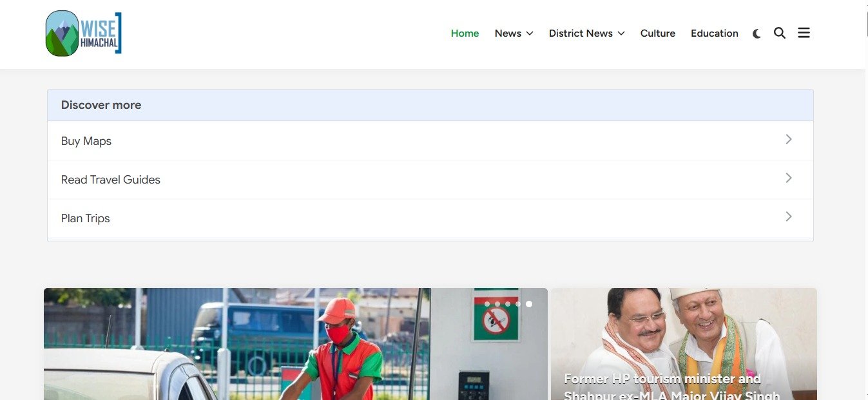Image resolution: width=868 pixels, height=400 pixels.
Task: Select the fifth highlighted carousel dot
Action: [529, 303]
